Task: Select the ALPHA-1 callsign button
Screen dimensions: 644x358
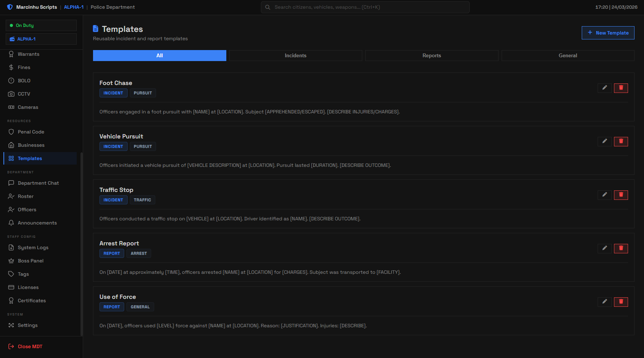Action: tap(41, 39)
